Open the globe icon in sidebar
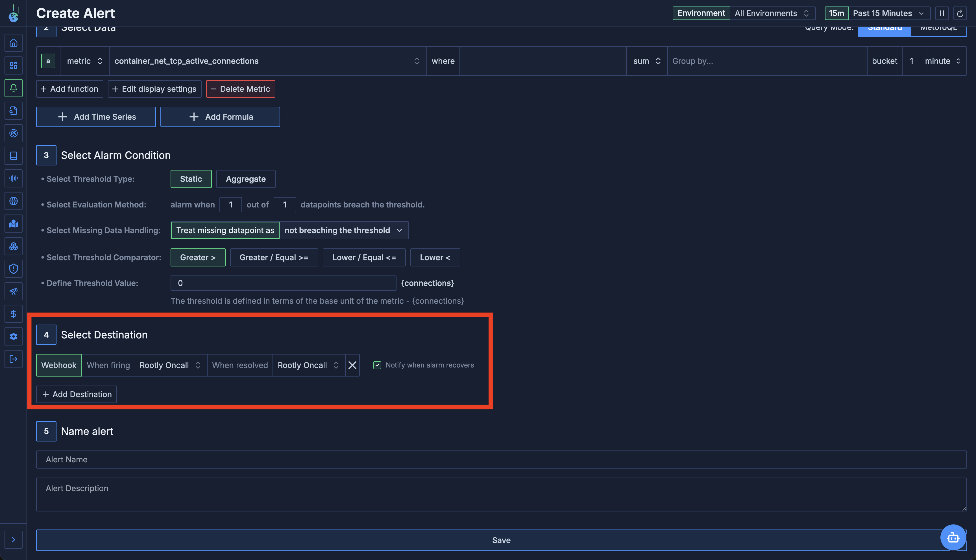Image resolution: width=976 pixels, height=560 pixels. click(x=14, y=201)
